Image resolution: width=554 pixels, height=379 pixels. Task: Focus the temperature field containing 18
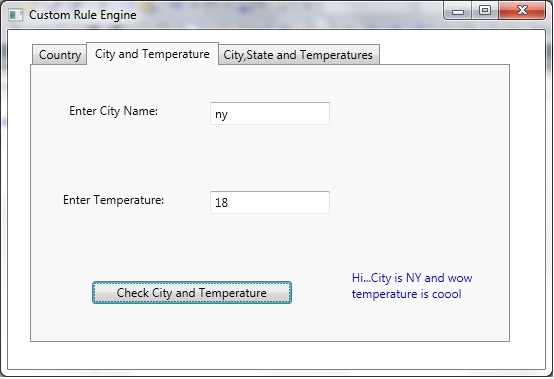pyautogui.click(x=270, y=202)
